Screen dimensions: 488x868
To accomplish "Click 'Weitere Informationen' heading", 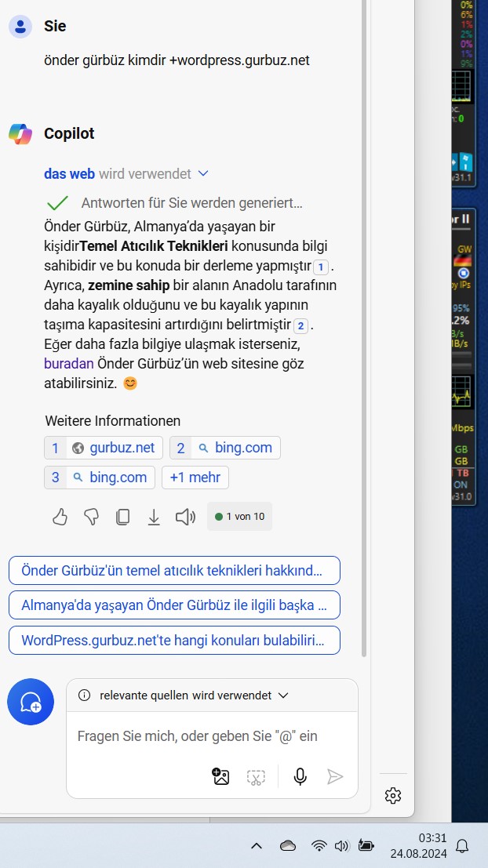I will tap(113, 421).
